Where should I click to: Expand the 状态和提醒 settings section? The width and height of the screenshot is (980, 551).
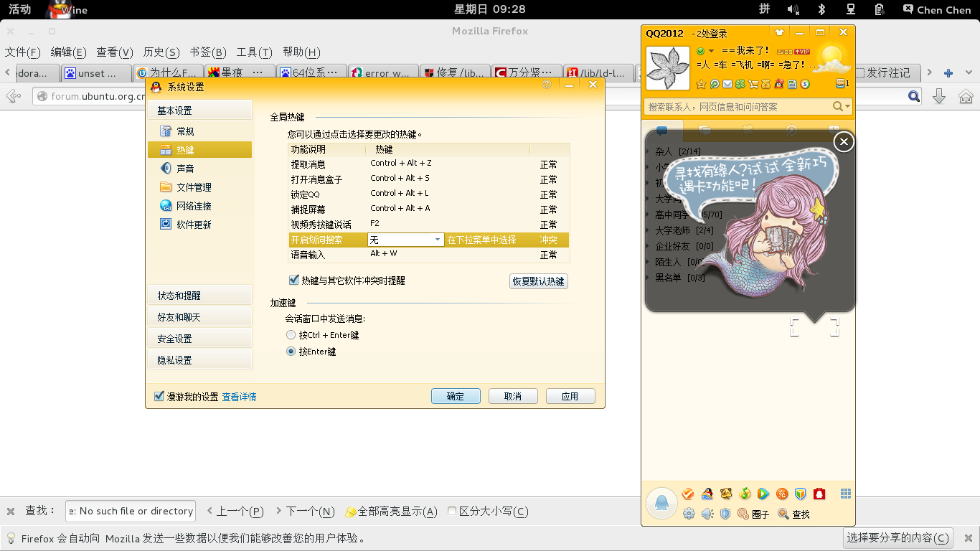click(199, 295)
